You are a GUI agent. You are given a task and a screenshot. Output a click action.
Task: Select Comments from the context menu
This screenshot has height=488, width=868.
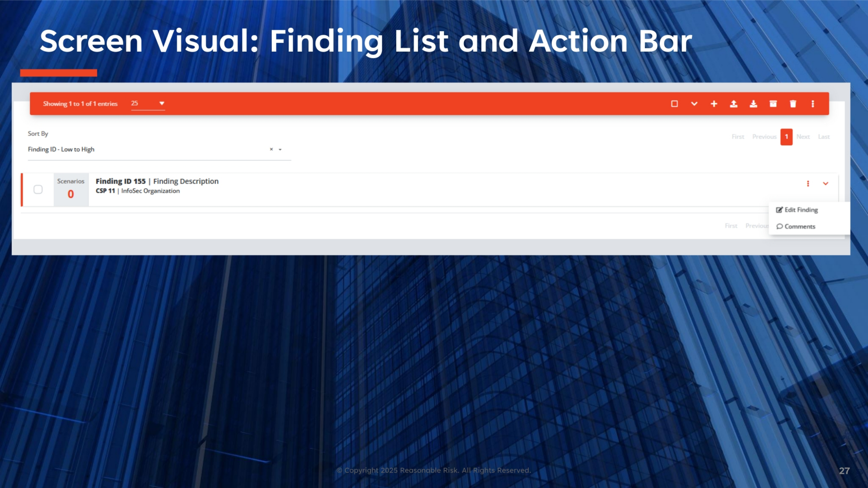tap(796, 226)
